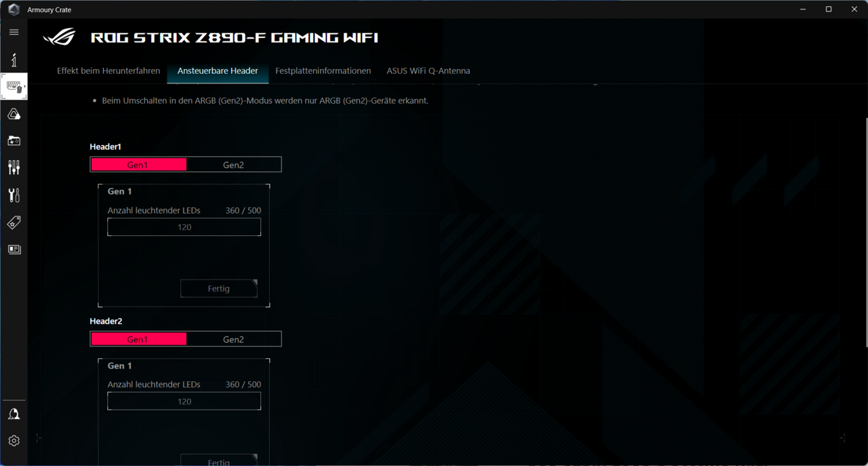Click the Fertig button under Header1
The width and height of the screenshot is (868, 466).
219,288
